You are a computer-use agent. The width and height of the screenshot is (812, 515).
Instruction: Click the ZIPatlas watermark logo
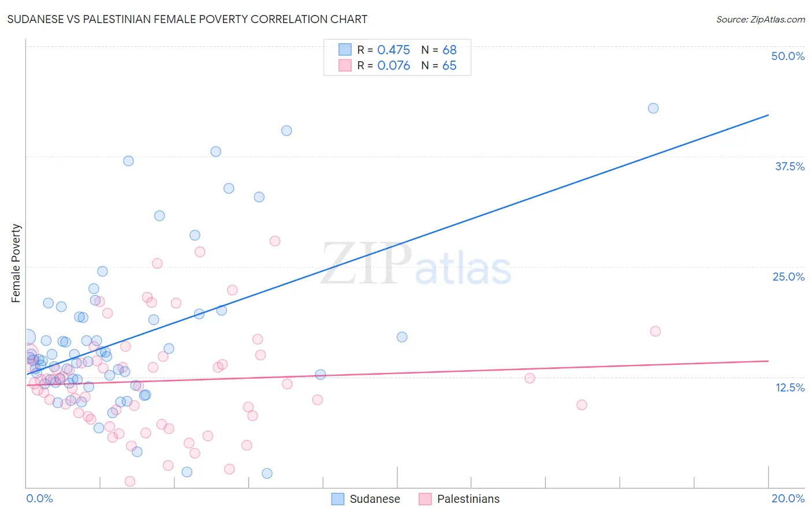coord(416,264)
